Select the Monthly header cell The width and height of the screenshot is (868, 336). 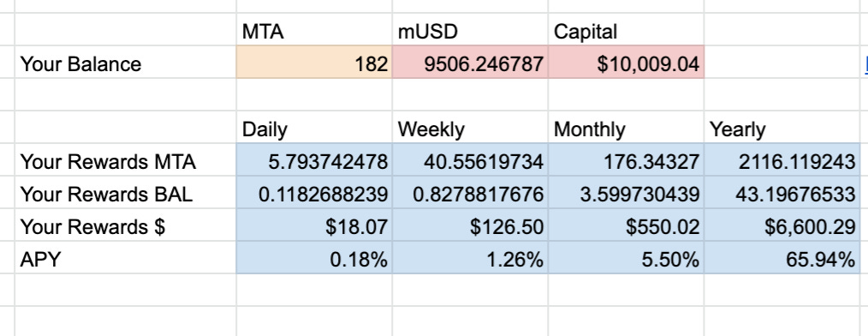(626, 128)
